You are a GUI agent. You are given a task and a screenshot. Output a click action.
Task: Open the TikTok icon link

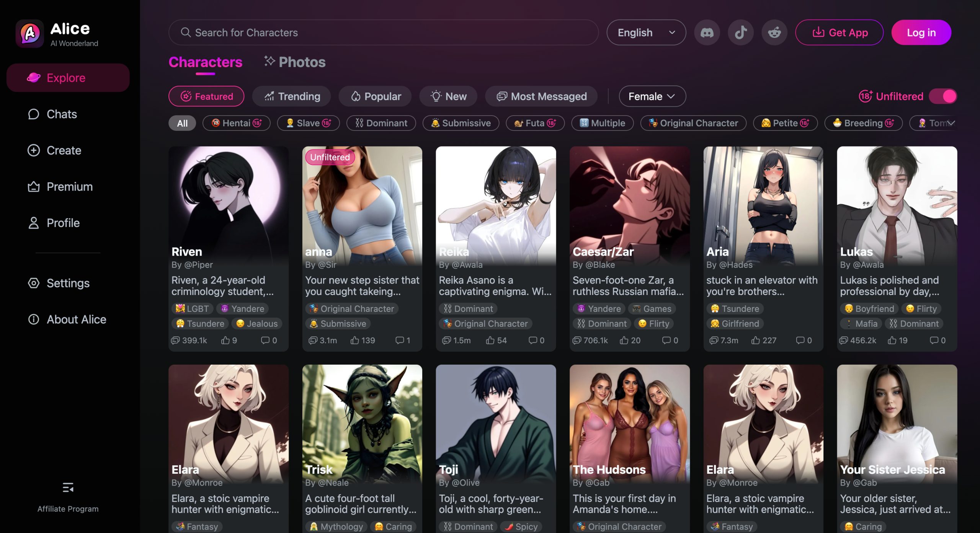click(x=740, y=33)
